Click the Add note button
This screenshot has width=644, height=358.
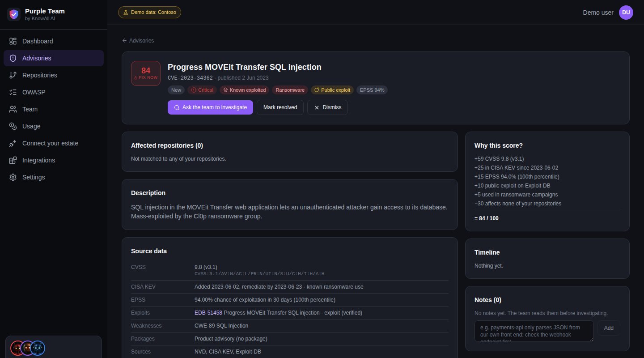point(609,328)
